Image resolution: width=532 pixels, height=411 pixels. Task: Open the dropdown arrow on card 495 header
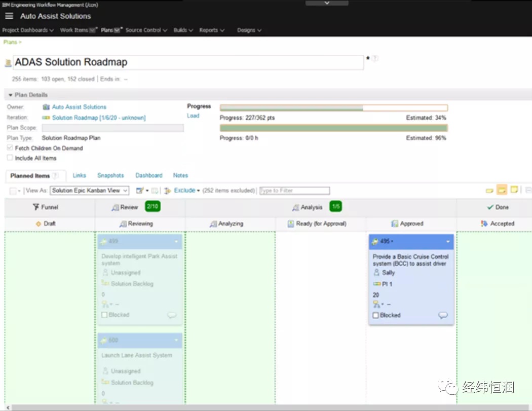pyautogui.click(x=448, y=242)
